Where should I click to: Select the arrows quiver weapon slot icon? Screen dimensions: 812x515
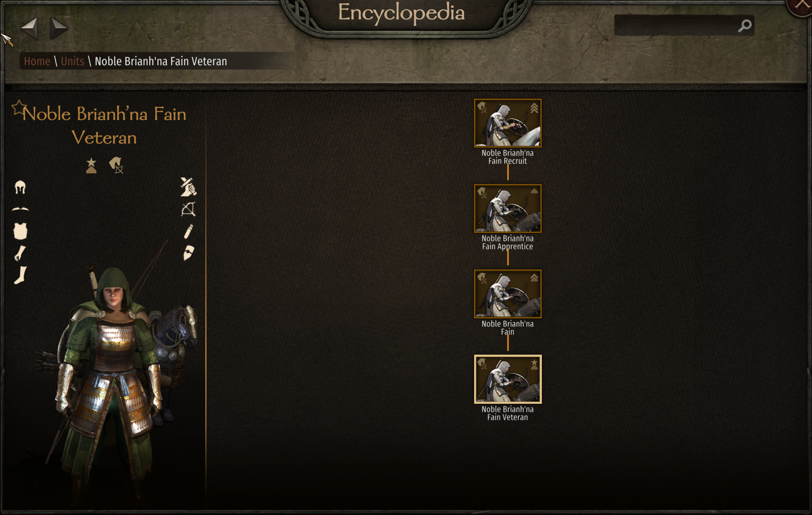(x=188, y=231)
